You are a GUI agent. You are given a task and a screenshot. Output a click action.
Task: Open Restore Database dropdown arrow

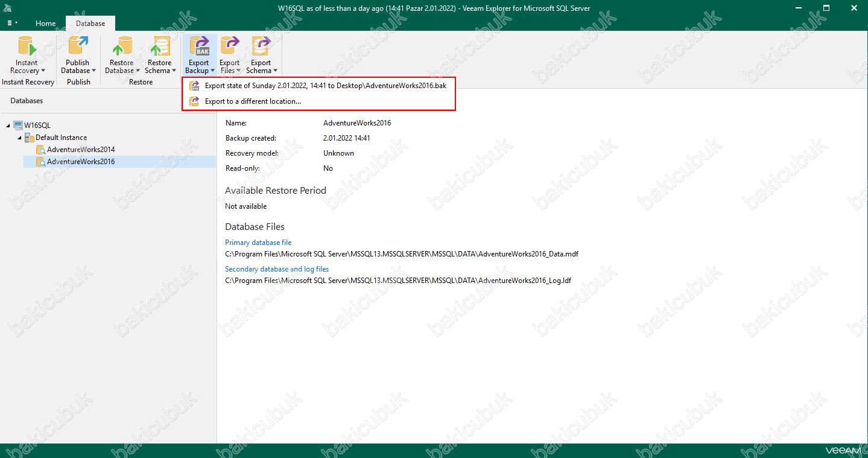[138, 71]
